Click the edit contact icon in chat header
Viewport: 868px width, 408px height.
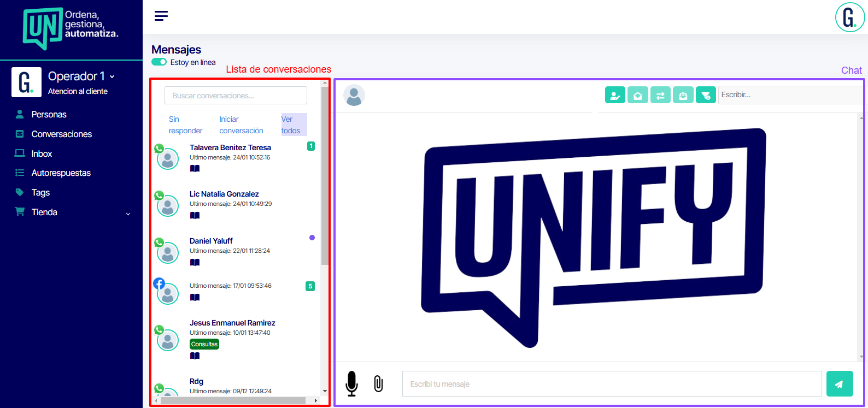615,95
